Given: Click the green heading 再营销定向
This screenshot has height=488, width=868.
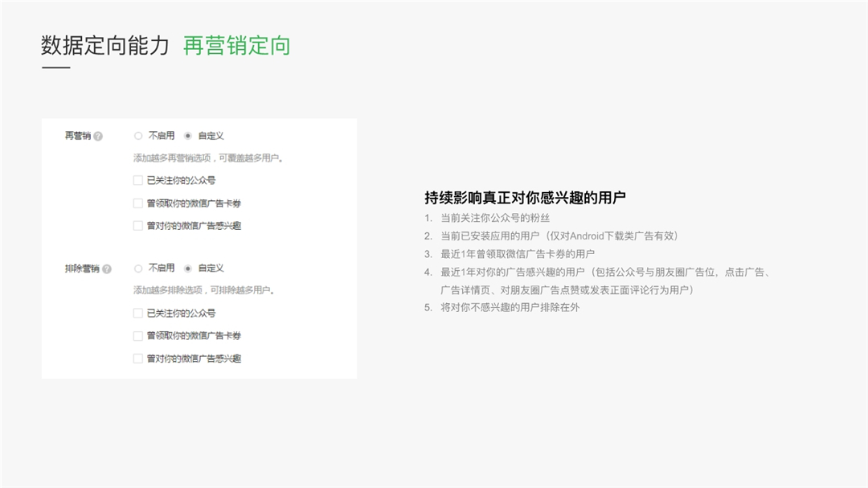Looking at the screenshot, I should tap(237, 45).
